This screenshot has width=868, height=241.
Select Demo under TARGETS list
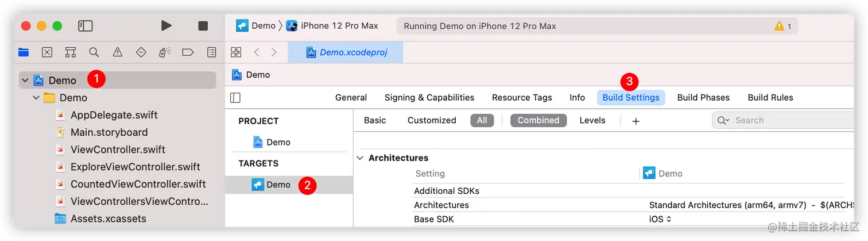tap(289, 185)
